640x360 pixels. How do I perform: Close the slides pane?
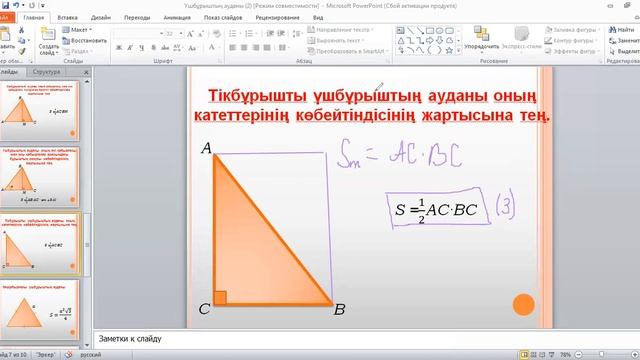(x=86, y=72)
